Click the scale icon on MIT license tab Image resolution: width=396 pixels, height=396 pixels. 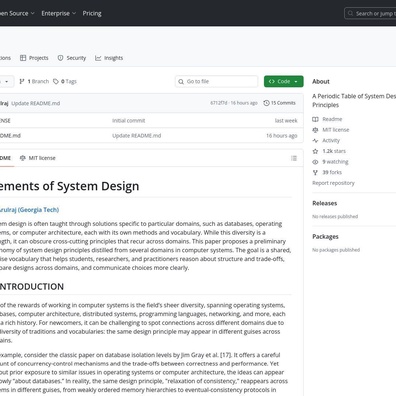click(x=23, y=158)
